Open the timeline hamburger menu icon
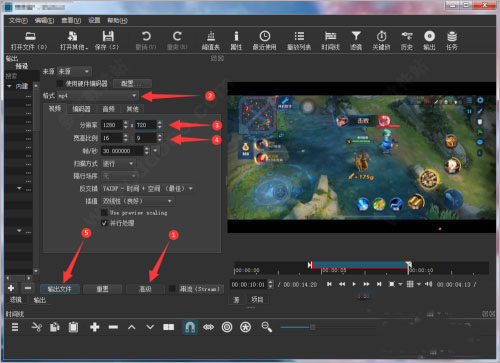The width and height of the screenshot is (500, 363). [x=15, y=327]
